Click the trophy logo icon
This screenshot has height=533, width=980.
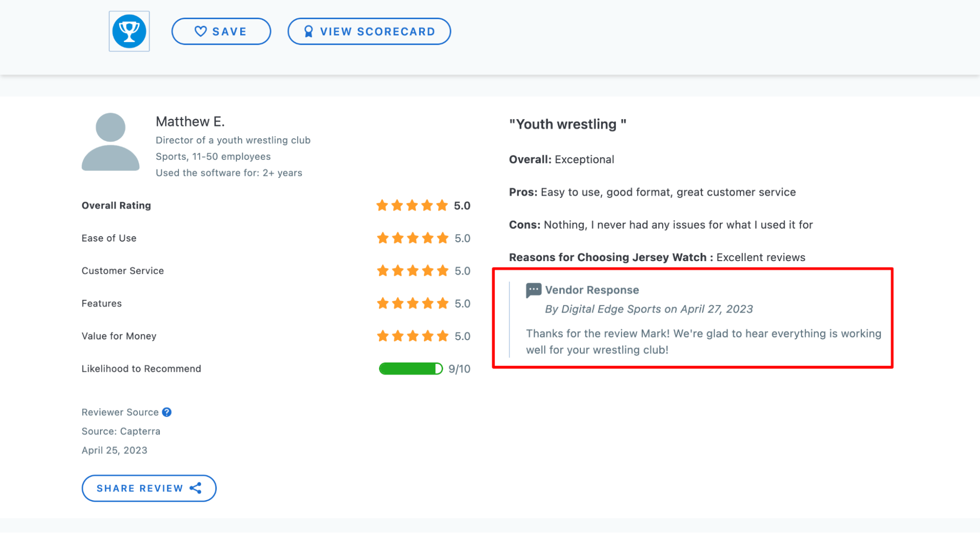click(x=129, y=31)
